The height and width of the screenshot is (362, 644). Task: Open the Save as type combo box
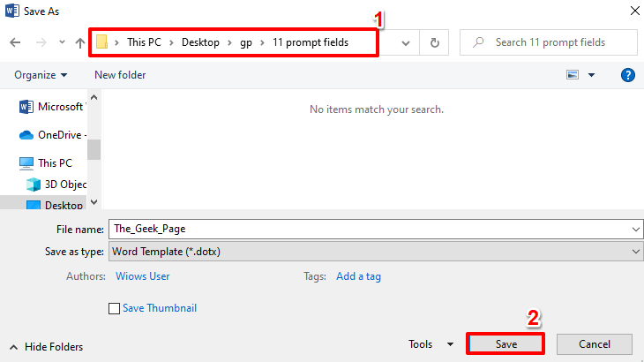375,252
